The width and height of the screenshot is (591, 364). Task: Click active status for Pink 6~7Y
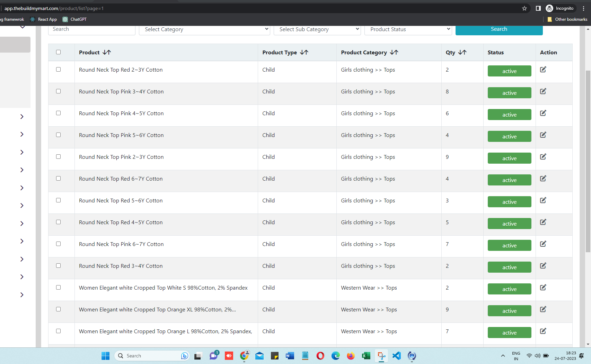(509, 245)
